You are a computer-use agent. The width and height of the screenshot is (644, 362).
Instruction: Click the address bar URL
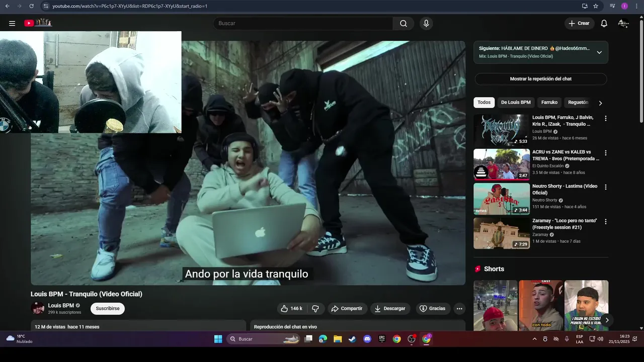(x=130, y=6)
